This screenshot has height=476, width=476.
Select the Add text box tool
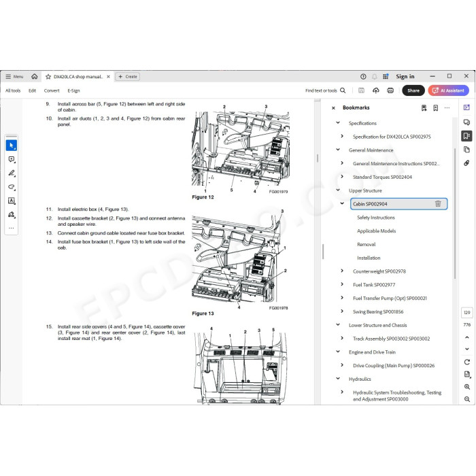[x=12, y=201]
